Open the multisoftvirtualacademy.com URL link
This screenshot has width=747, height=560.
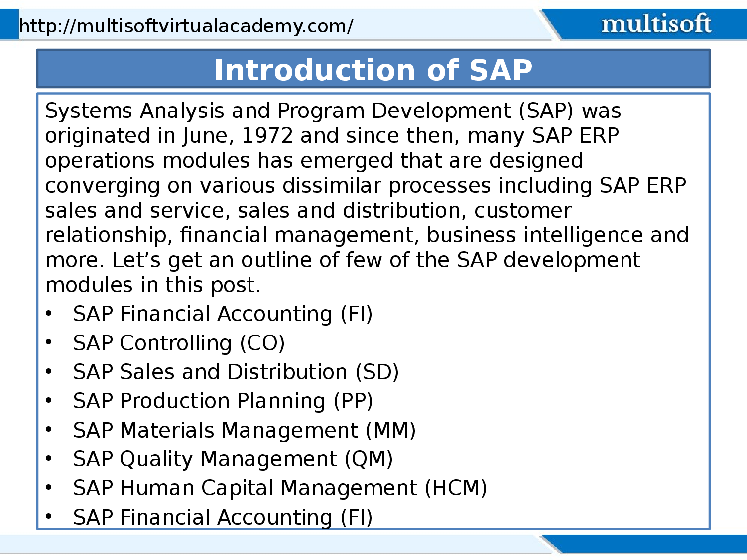(186, 26)
